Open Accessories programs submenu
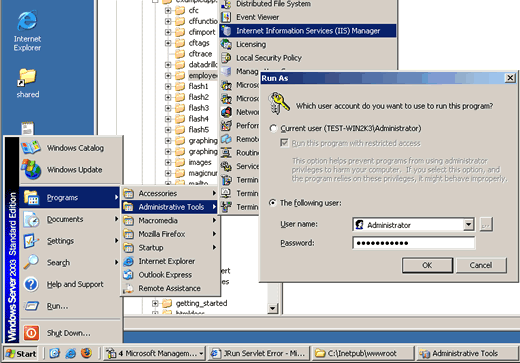This screenshot has width=520, height=363. 170,193
